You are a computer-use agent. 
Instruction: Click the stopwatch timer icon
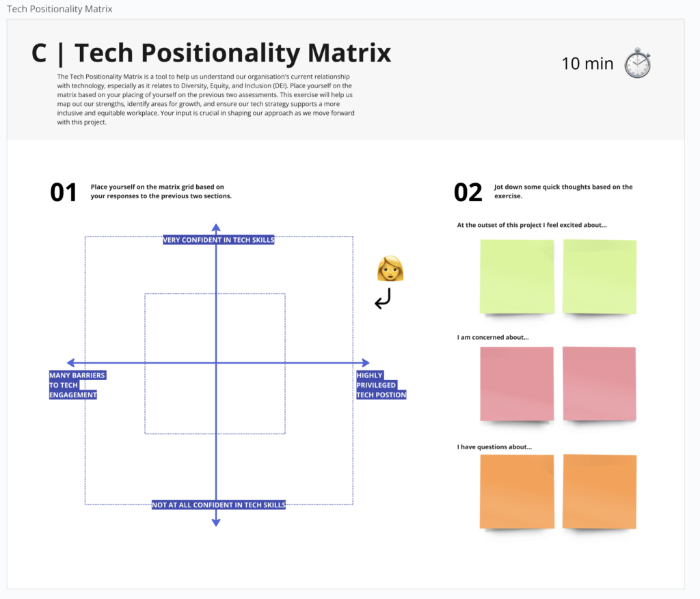[638, 63]
